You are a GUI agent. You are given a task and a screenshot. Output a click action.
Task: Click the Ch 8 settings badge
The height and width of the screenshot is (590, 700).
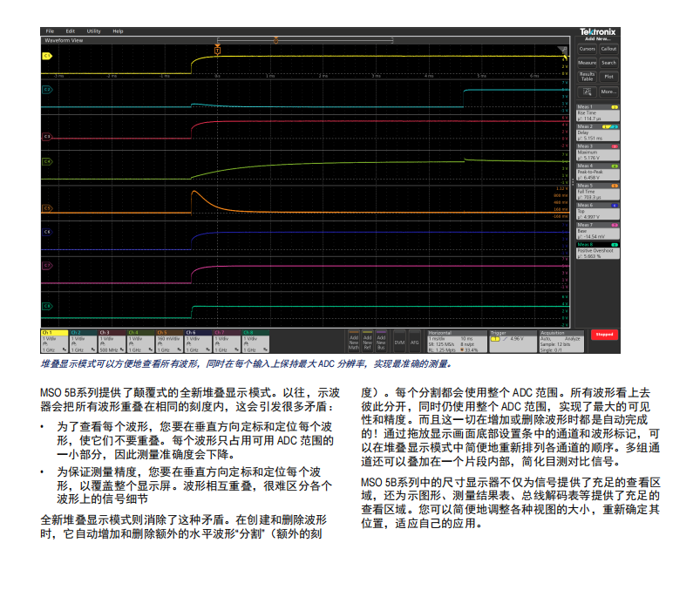[255, 342]
